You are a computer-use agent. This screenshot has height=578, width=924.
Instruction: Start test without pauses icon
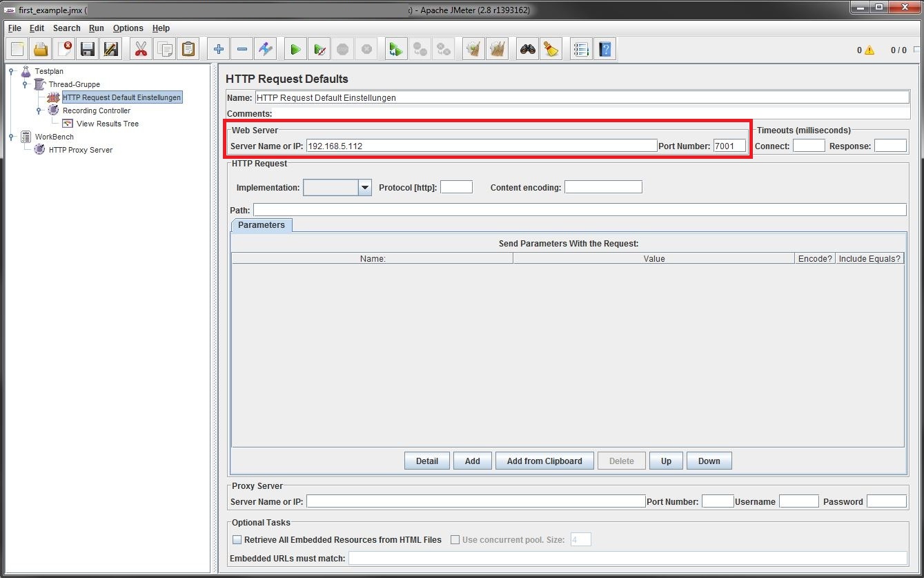pos(319,49)
